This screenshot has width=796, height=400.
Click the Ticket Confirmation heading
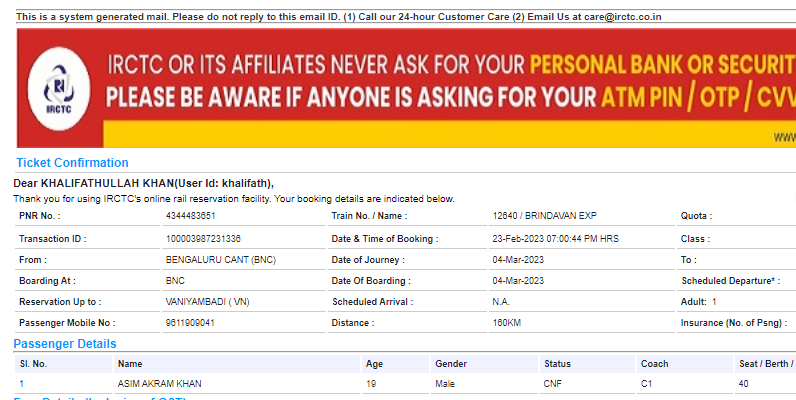click(72, 163)
